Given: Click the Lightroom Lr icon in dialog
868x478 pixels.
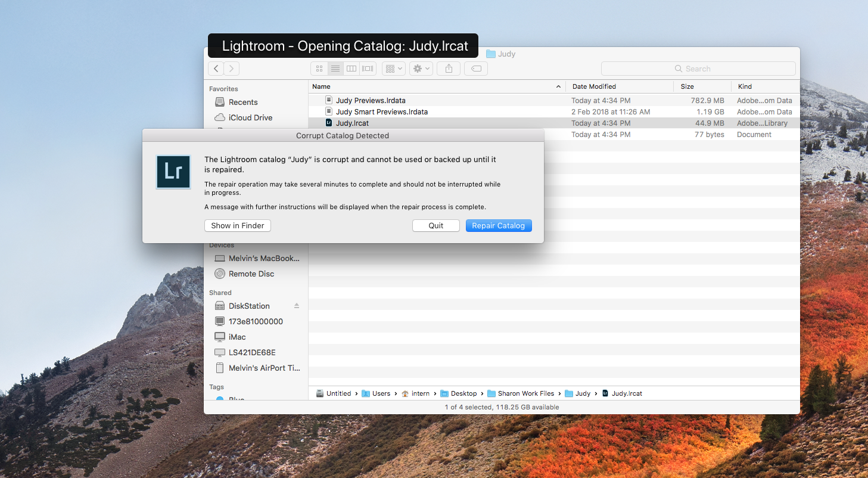Looking at the screenshot, I should (173, 172).
